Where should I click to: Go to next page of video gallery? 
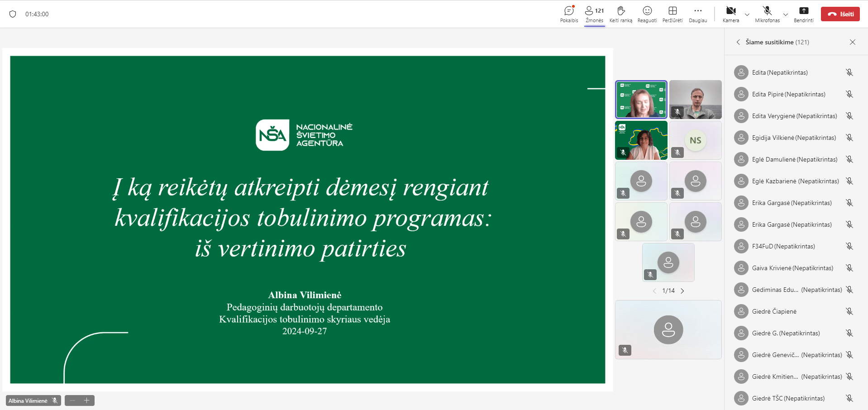(682, 291)
